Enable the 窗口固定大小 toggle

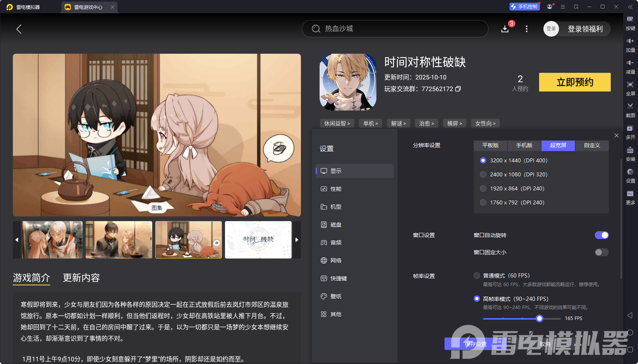pyautogui.click(x=601, y=252)
